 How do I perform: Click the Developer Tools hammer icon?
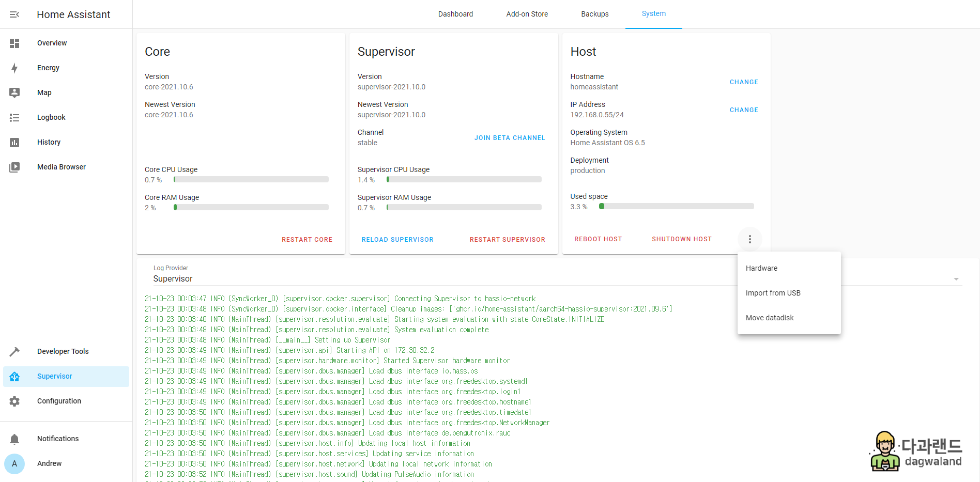(14, 352)
